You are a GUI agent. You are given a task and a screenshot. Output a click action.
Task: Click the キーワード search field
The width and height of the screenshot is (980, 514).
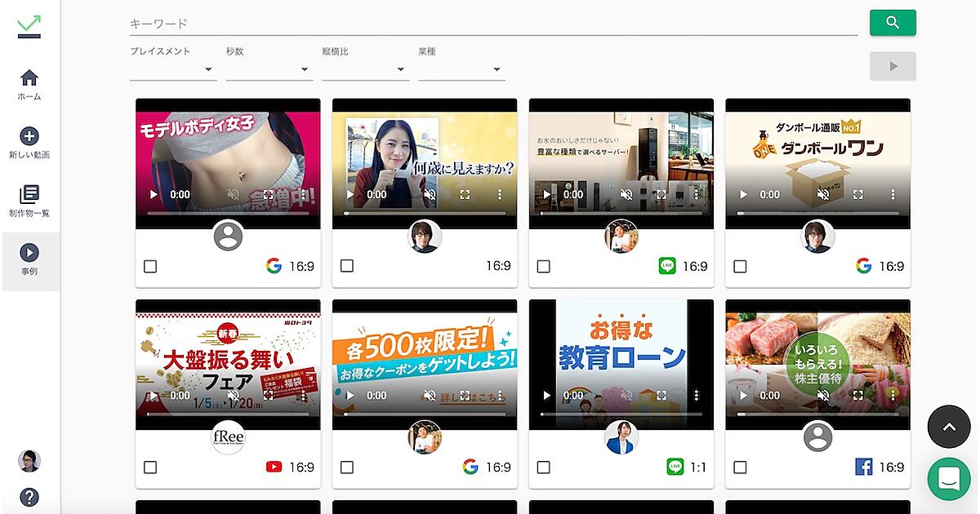point(493,24)
